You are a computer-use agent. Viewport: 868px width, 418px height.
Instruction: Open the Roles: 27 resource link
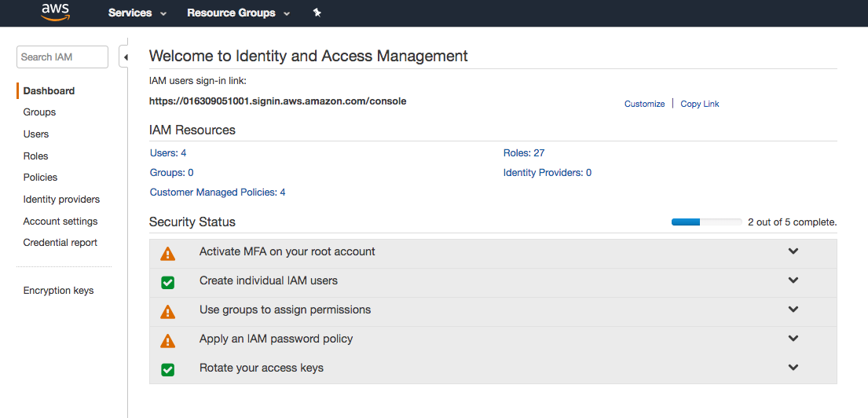click(524, 153)
